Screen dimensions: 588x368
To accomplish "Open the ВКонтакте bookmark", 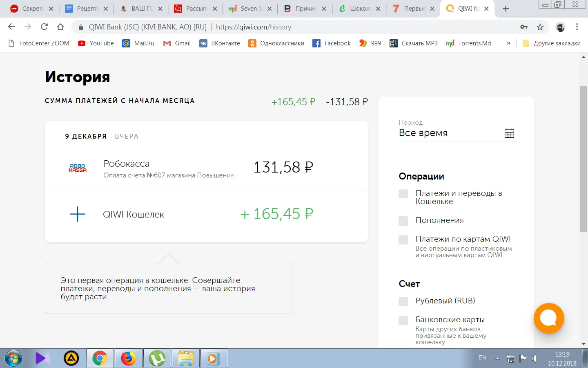I will pos(220,43).
